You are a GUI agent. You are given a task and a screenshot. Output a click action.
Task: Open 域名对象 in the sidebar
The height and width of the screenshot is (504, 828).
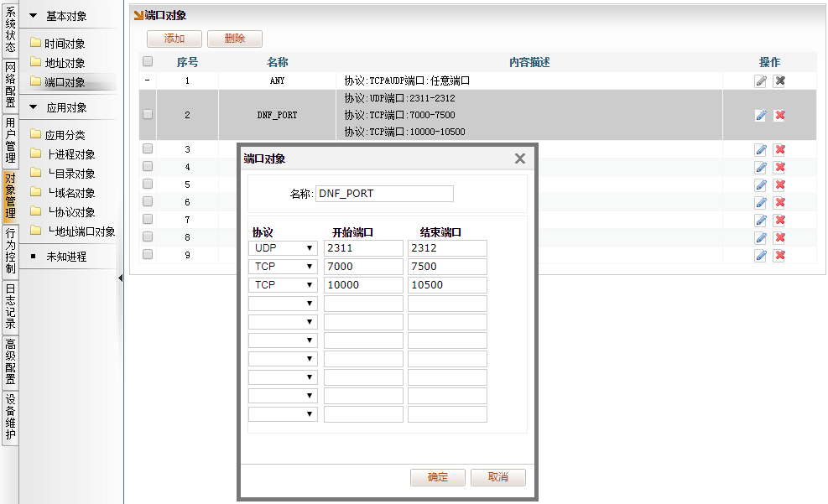(x=70, y=193)
